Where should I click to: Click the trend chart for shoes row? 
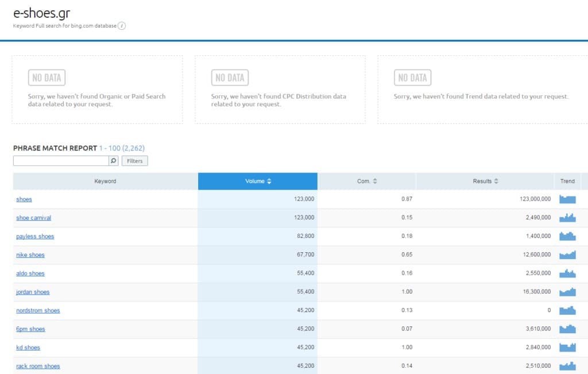(x=567, y=199)
